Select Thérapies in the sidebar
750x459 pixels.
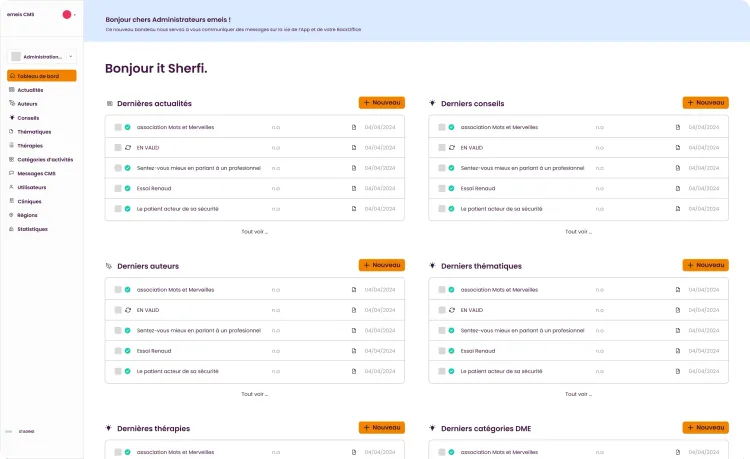coord(30,145)
